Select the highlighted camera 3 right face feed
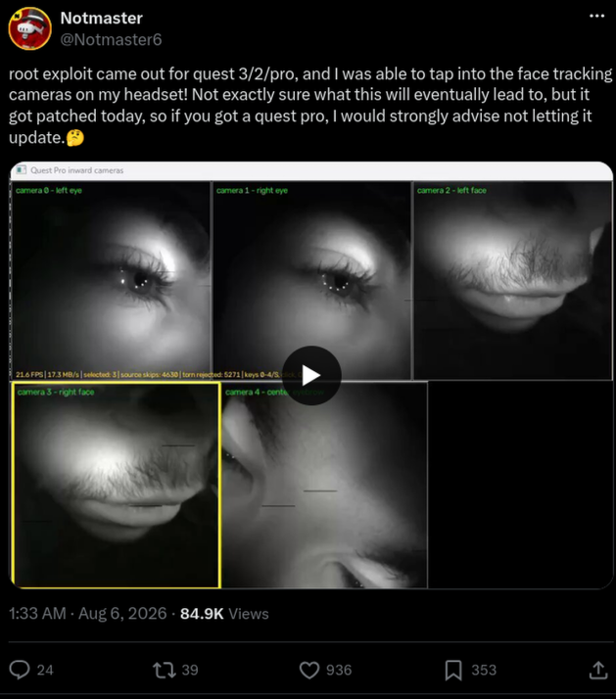616x699 pixels. (116, 485)
